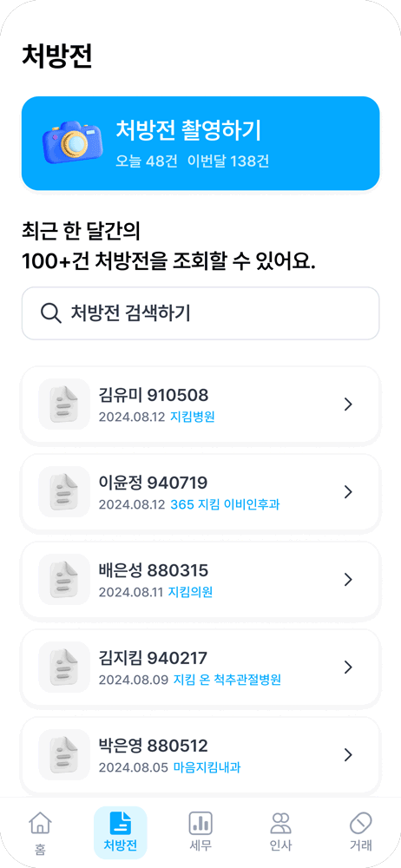Image resolution: width=401 pixels, height=868 pixels.
Task: Go to the 홈 tab
Action: click(40, 832)
